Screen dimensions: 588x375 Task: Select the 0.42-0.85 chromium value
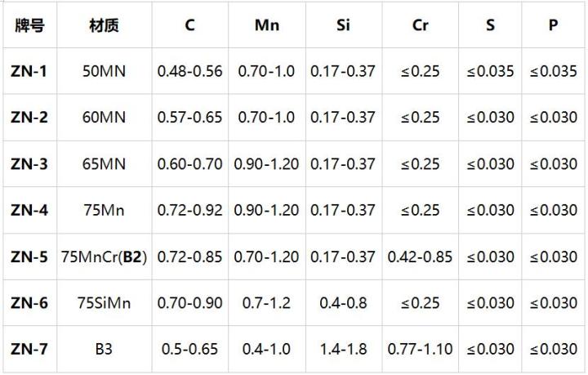click(x=420, y=257)
